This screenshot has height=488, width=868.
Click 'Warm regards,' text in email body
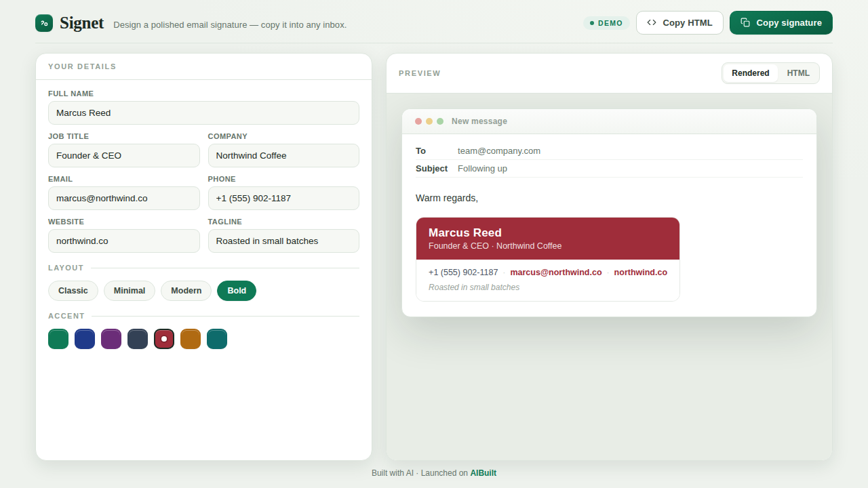point(447,198)
